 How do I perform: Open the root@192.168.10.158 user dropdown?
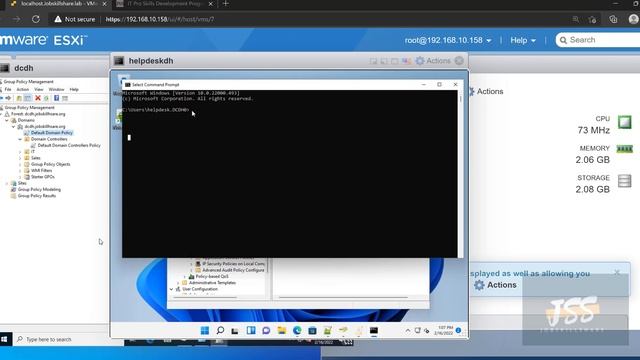point(448,40)
